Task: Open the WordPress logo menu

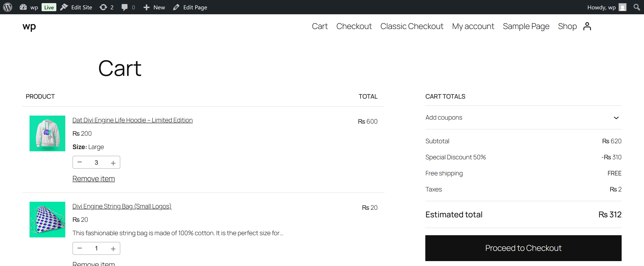Action: pos(7,7)
